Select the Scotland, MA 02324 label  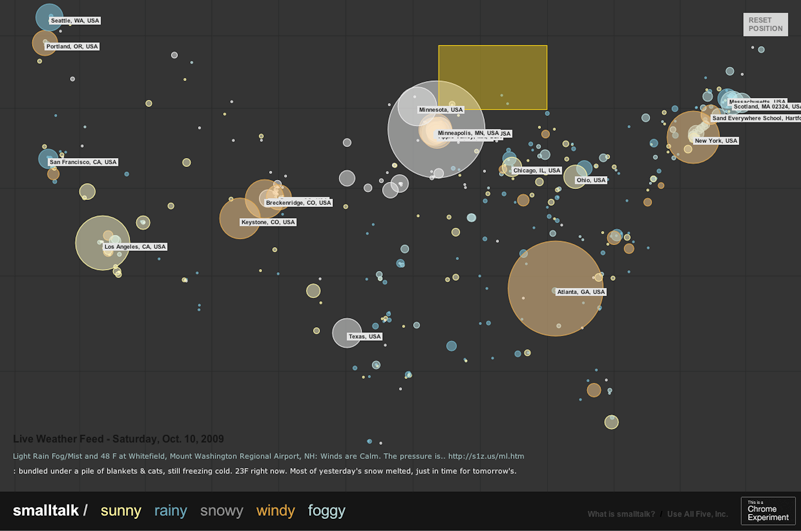tap(766, 107)
